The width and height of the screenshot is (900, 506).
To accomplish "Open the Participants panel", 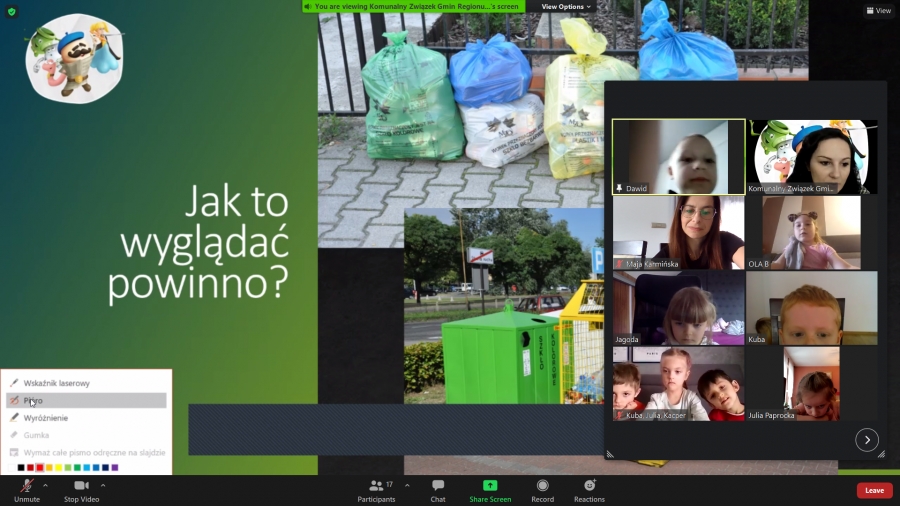I will pos(376,491).
